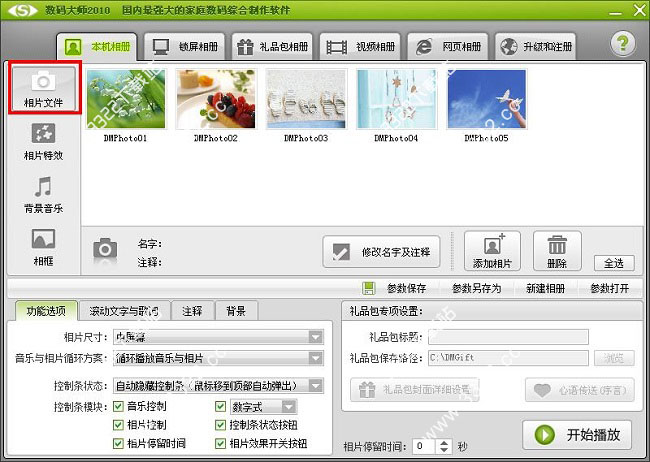Minimize the 数码大师2010 window
The height and width of the screenshot is (462, 650).
pyautogui.click(x=616, y=12)
